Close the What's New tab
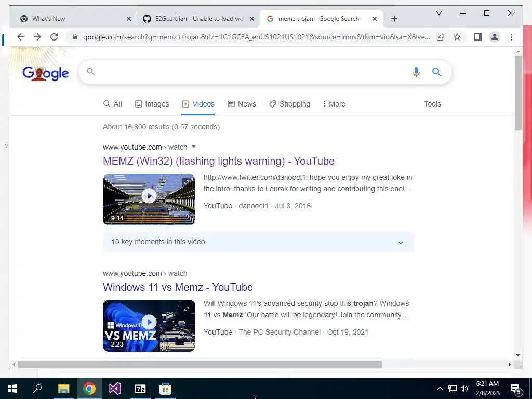 tap(129, 19)
